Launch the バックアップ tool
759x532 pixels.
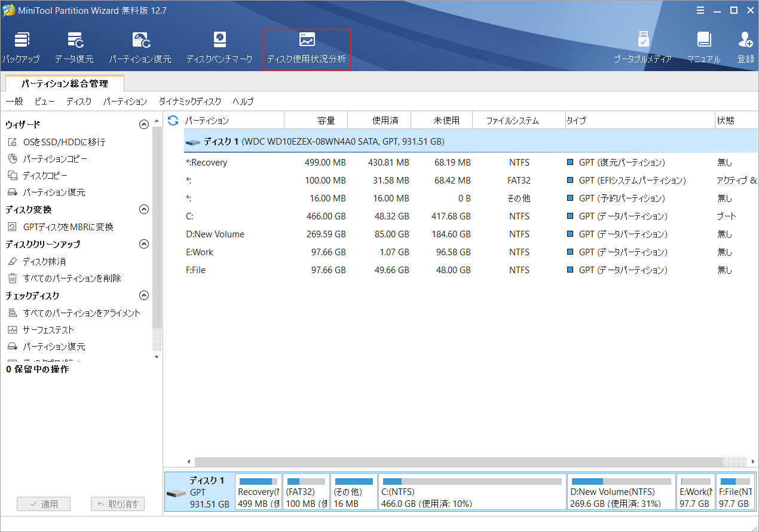(x=22, y=47)
